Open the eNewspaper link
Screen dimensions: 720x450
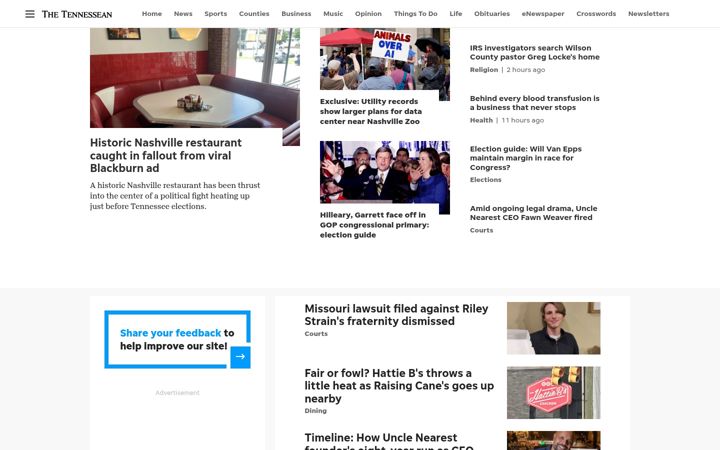543,14
